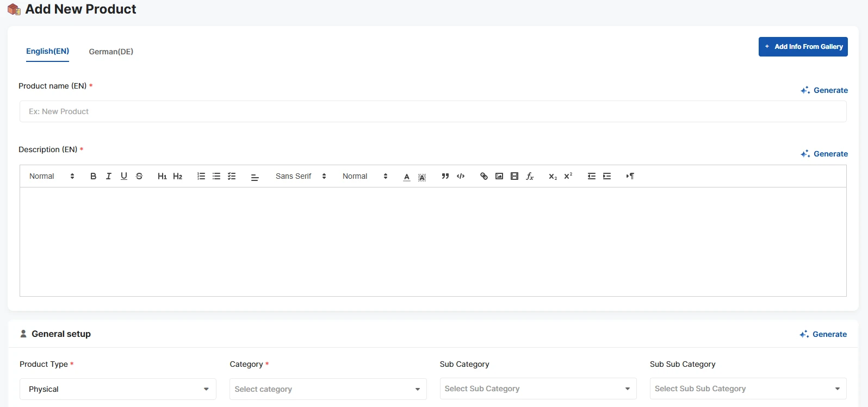
Task: Insert a bulleted list
Action: (216, 176)
